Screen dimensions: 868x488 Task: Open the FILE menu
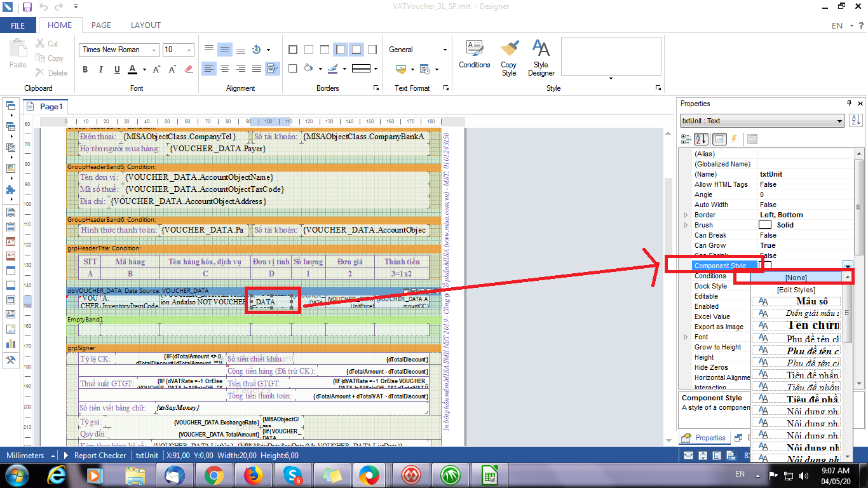[18, 25]
